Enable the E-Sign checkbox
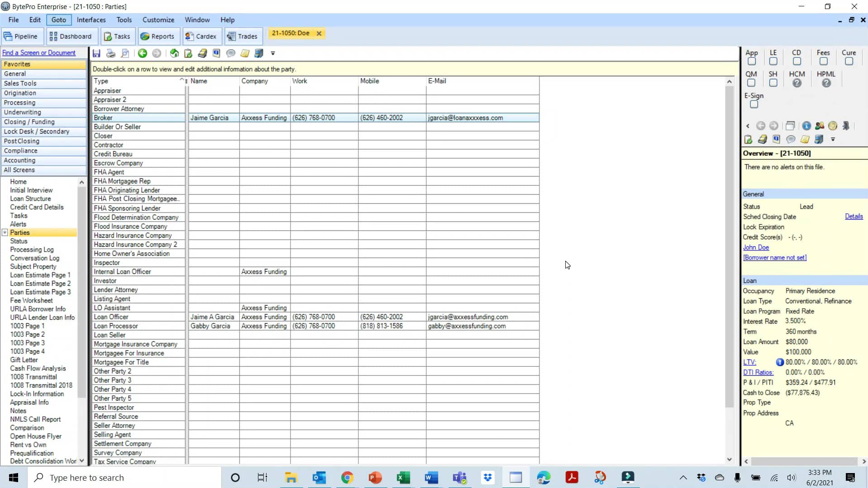868x488 pixels. point(754,105)
